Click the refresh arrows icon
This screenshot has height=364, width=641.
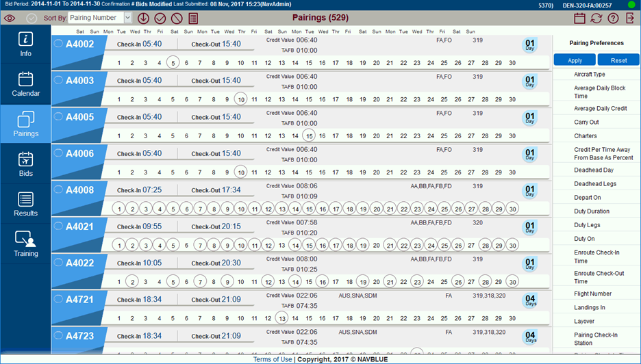coord(596,18)
